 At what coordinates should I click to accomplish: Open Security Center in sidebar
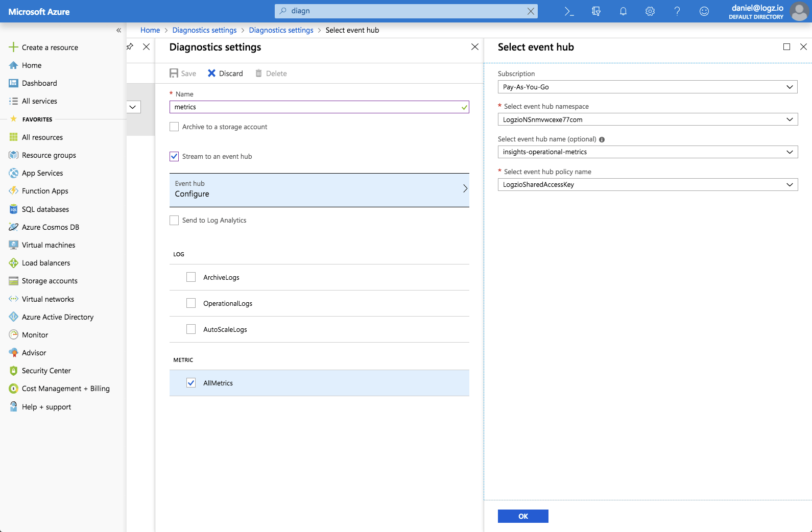pos(46,371)
